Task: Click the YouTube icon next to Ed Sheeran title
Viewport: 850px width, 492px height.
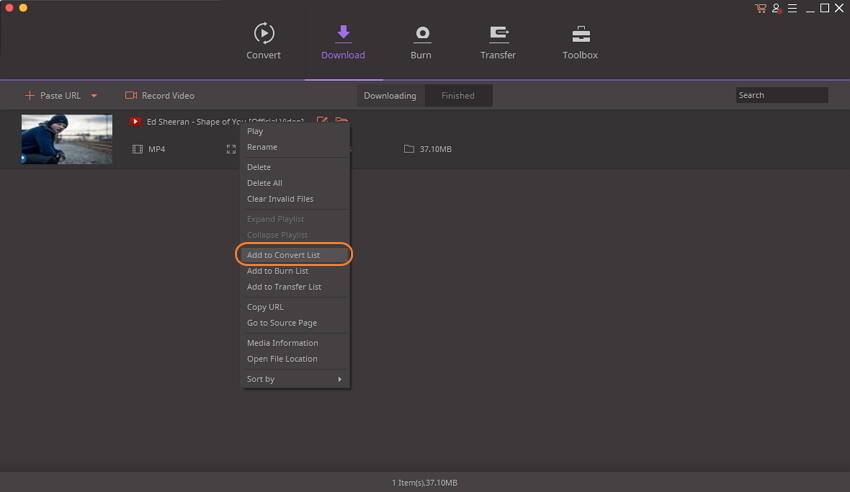Action: 135,121
